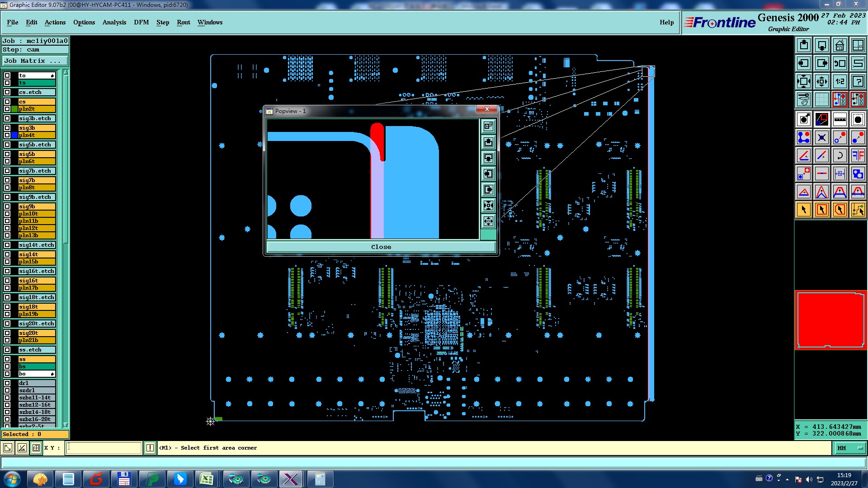Screen dimensions: 868x488
Task: Open the MM units dropdown
Action: [850, 448]
